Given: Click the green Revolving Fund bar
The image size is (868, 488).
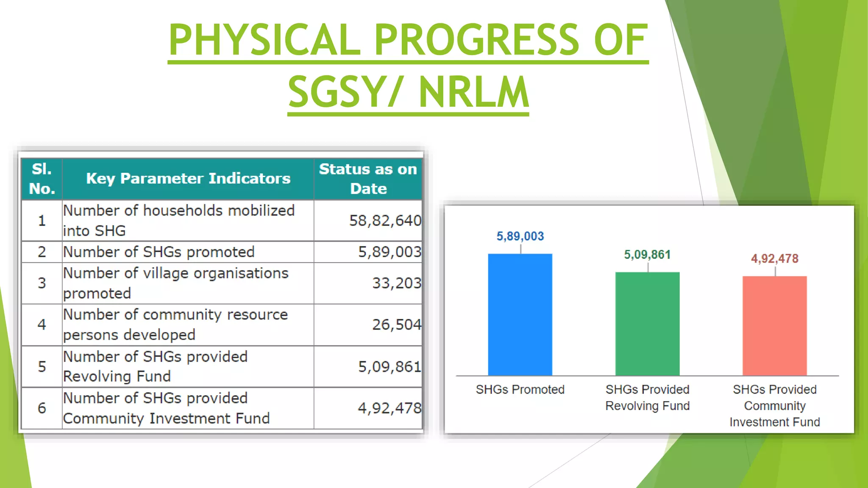Looking at the screenshot, I should [x=647, y=324].
